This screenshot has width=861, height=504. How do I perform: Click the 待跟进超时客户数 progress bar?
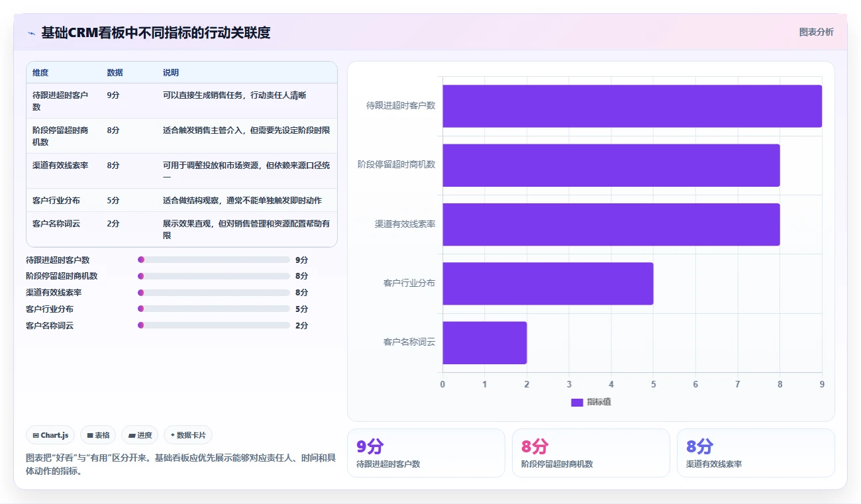214,260
